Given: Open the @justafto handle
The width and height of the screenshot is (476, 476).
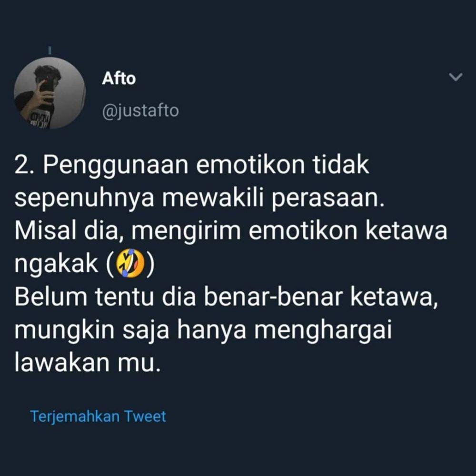Looking at the screenshot, I should pos(140,111).
